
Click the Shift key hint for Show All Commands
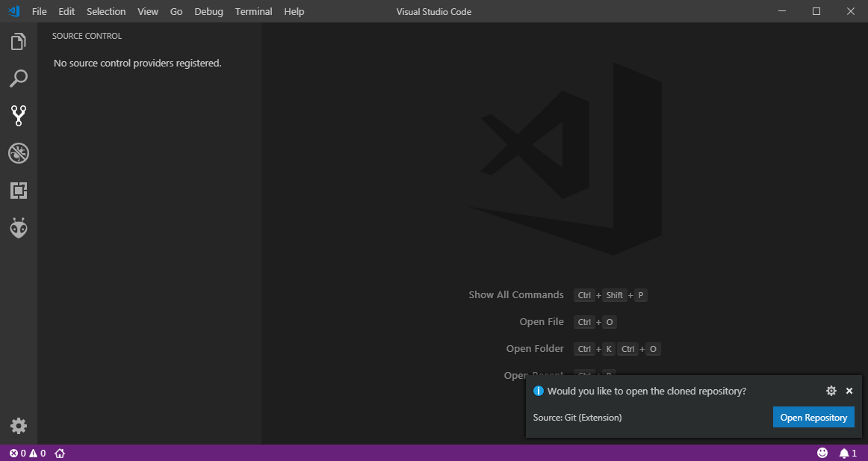click(x=615, y=295)
